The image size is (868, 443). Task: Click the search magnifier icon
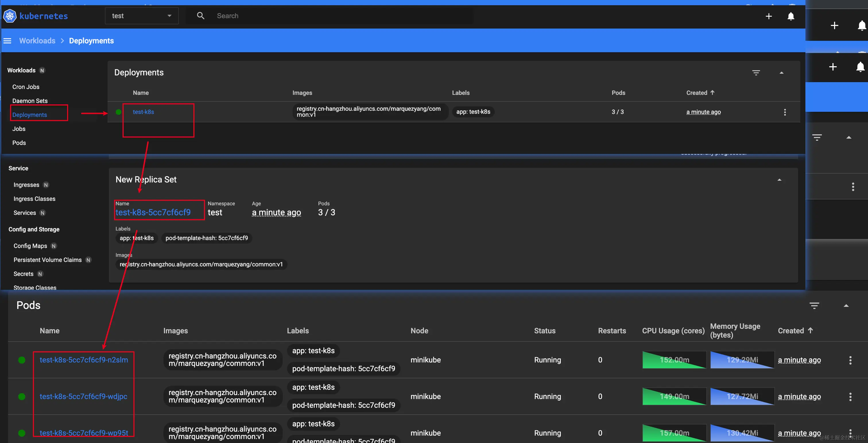[200, 16]
